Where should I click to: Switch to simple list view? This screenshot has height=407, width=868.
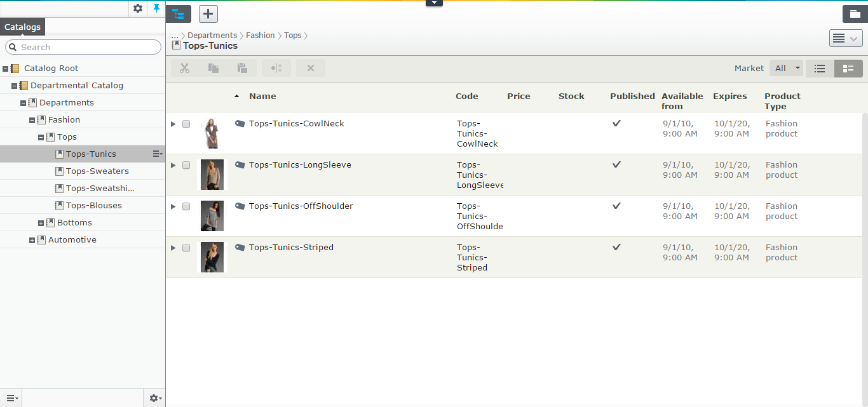819,68
